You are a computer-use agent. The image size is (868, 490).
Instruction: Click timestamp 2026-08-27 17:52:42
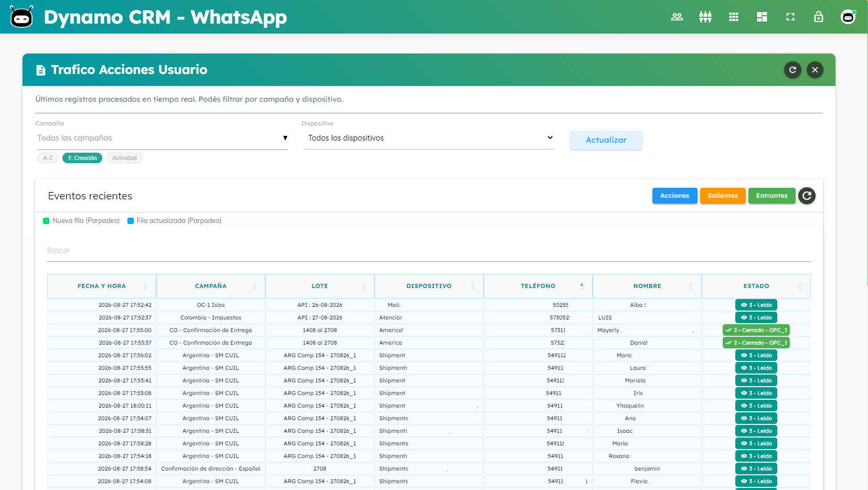click(125, 305)
